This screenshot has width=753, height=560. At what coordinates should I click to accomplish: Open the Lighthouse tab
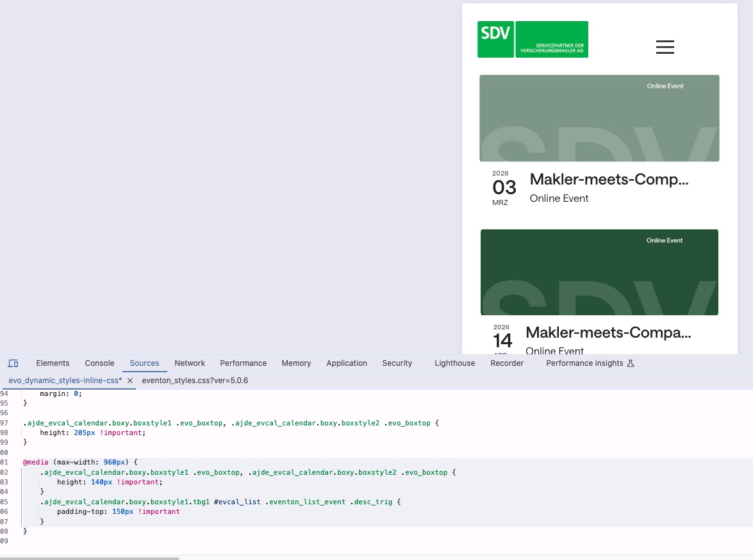454,363
